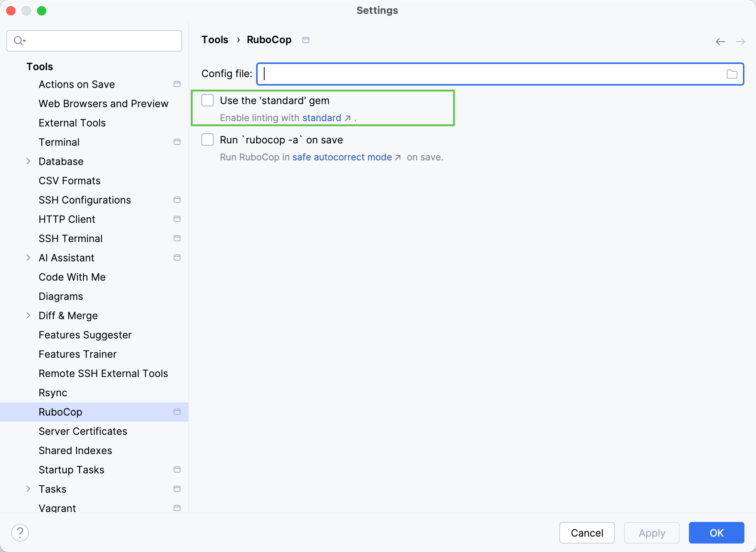Expand the Database settings node
Screen dimensions: 756x552
(x=28, y=161)
